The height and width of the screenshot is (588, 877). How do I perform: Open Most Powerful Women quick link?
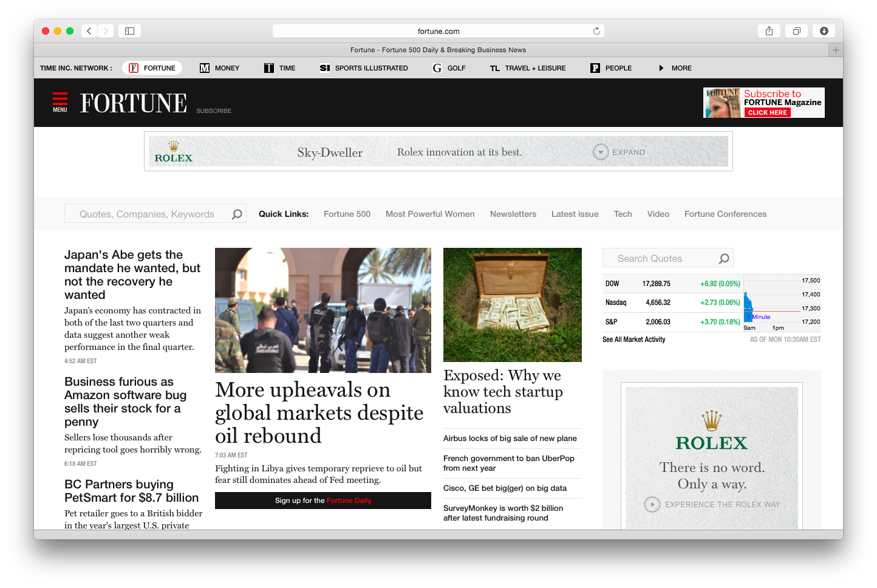(x=430, y=214)
